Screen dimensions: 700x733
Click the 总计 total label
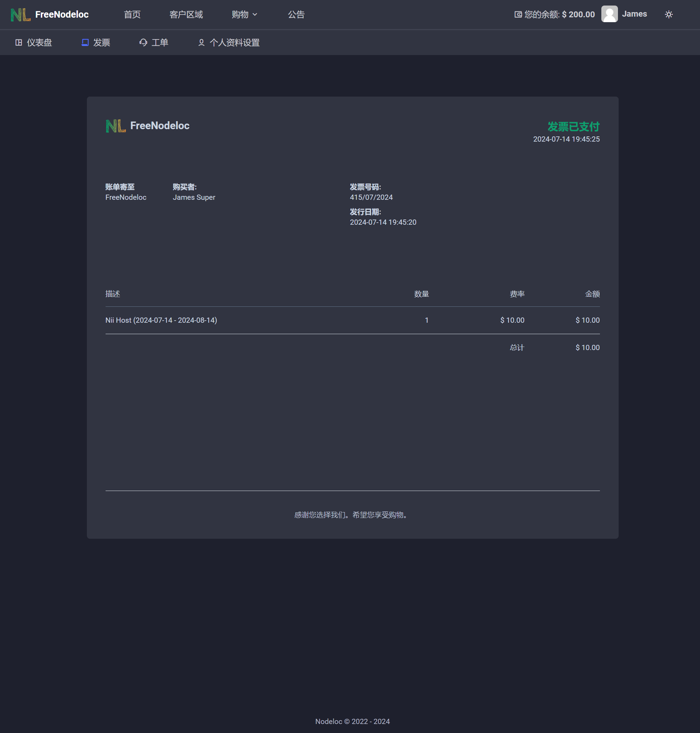click(x=517, y=348)
